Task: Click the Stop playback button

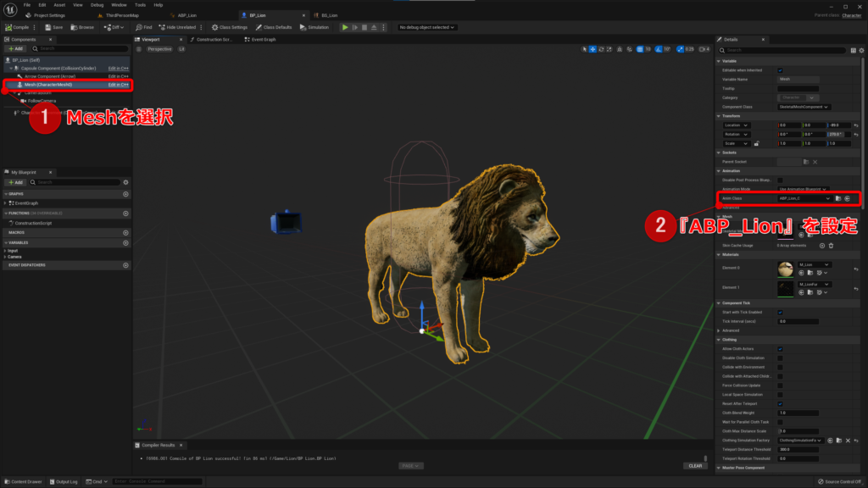Action: pos(364,27)
